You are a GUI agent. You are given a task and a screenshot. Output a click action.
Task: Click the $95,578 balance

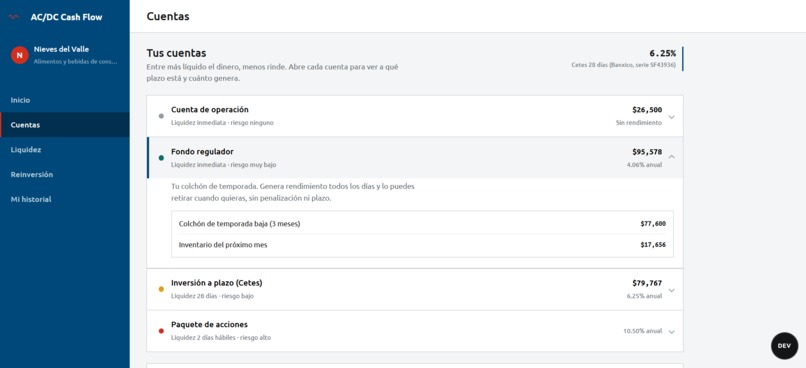[x=647, y=152]
